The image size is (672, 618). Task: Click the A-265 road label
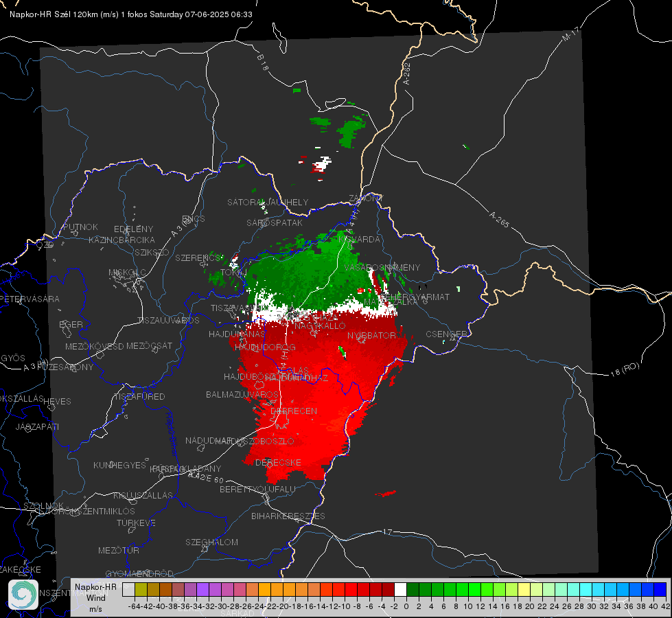coord(499,220)
